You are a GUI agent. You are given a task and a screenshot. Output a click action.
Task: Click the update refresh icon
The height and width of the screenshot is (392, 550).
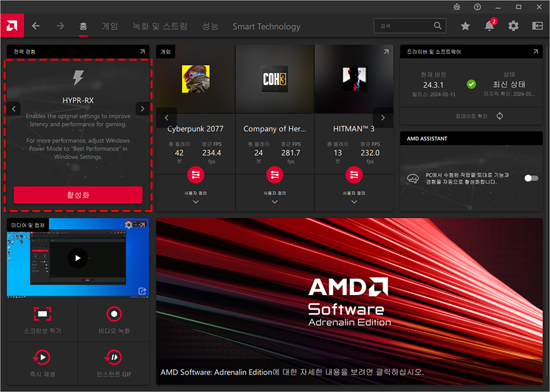pos(500,116)
